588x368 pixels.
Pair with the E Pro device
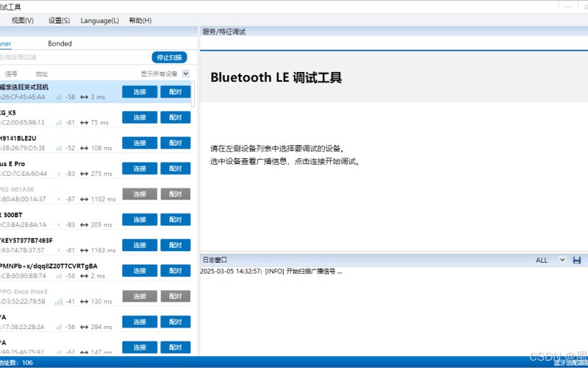coord(176,169)
